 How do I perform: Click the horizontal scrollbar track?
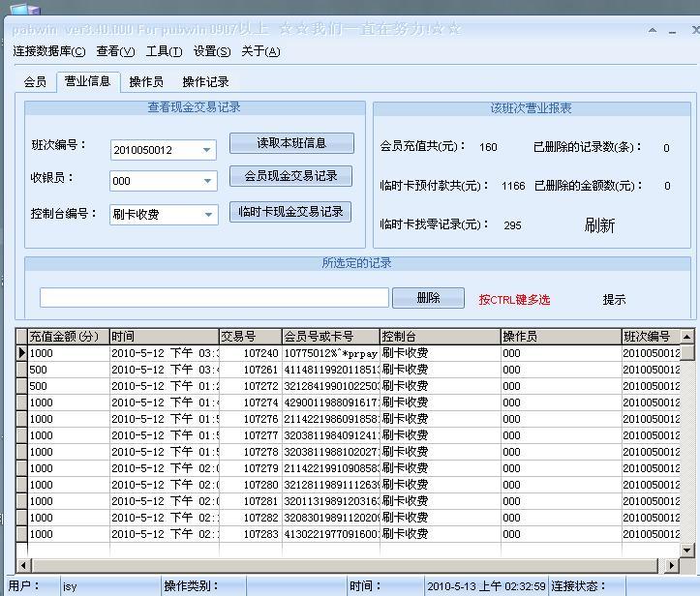tap(345, 566)
